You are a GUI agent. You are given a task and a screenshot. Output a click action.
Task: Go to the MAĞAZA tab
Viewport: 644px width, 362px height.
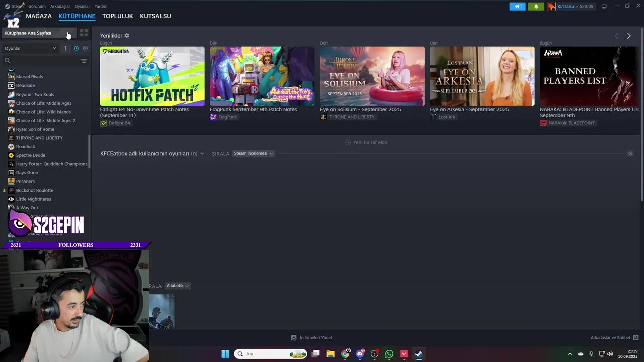[39, 16]
